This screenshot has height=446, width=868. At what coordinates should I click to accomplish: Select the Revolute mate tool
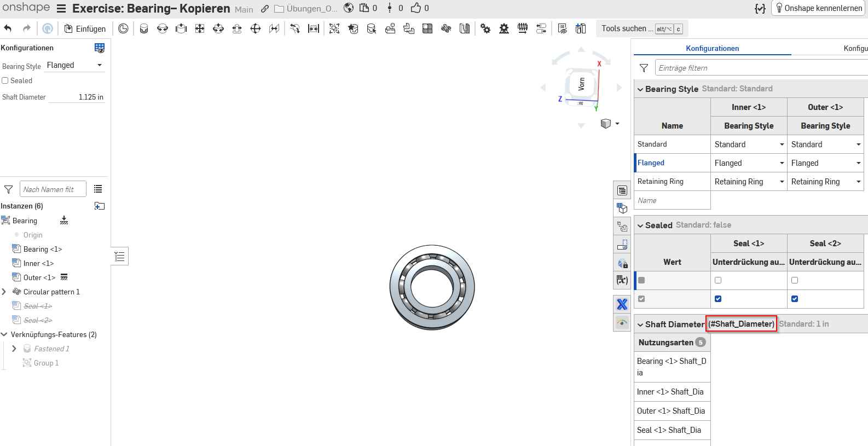(x=163, y=28)
